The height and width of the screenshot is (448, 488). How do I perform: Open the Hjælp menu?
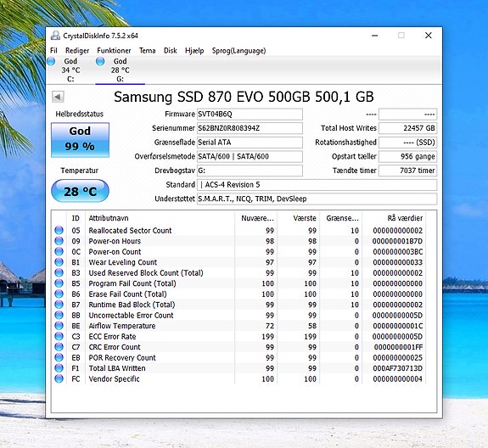point(194,50)
